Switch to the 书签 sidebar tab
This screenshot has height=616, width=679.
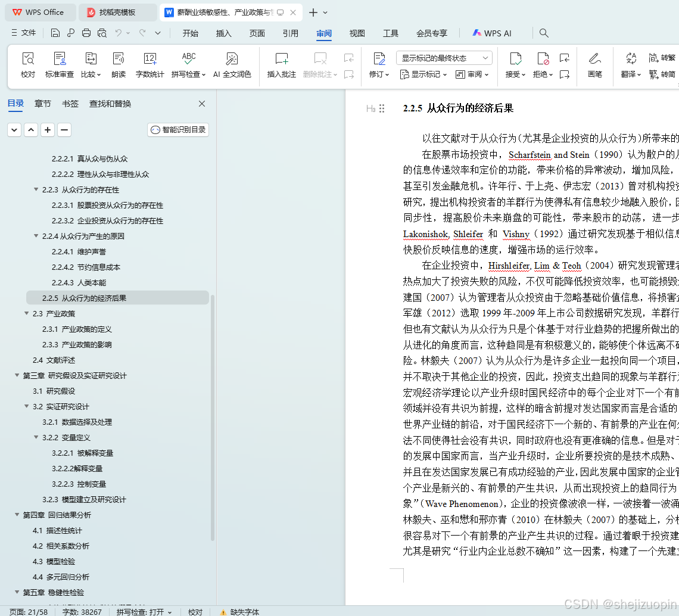pos(70,104)
